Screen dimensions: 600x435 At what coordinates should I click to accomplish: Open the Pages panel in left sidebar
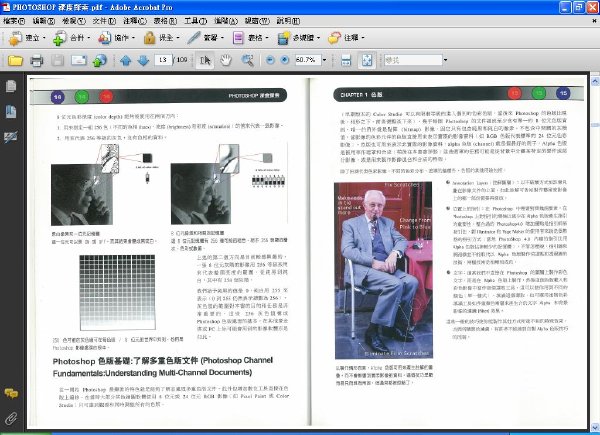coord(11,86)
